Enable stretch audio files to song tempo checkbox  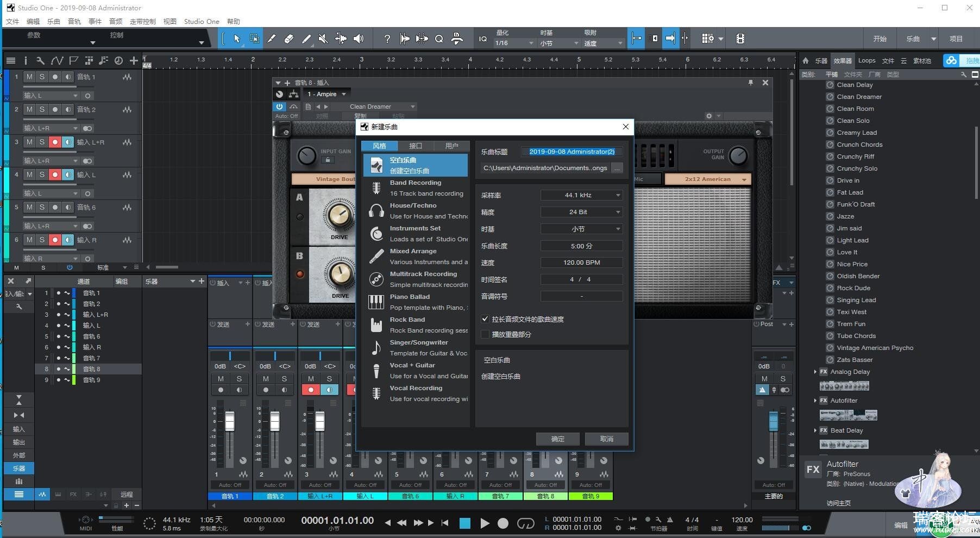485,319
